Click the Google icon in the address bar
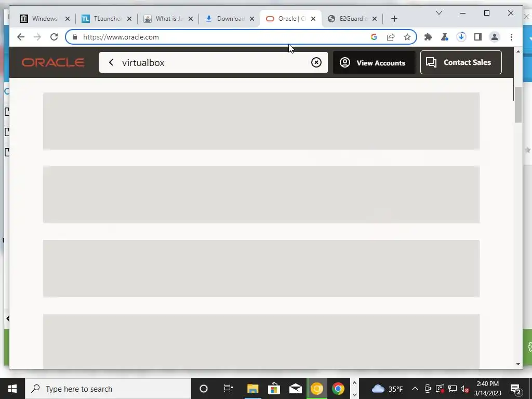The image size is (532, 399). 374,37
